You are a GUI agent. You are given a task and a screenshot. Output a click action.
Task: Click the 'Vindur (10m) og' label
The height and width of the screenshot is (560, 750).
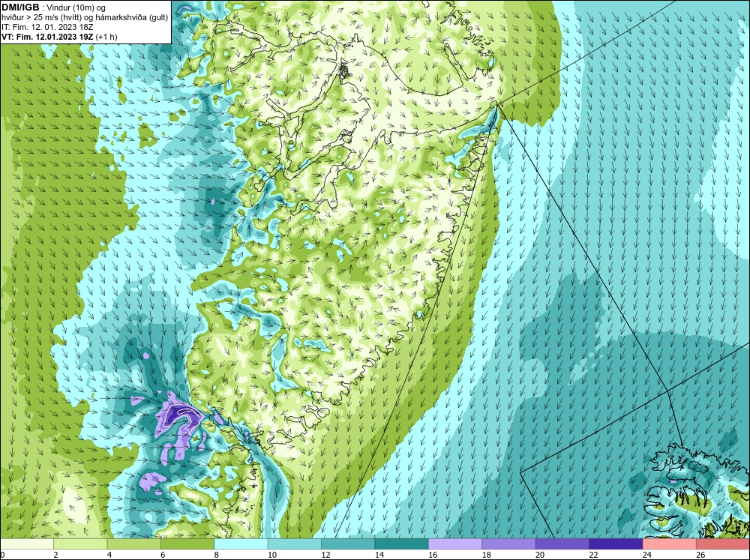(x=77, y=7)
